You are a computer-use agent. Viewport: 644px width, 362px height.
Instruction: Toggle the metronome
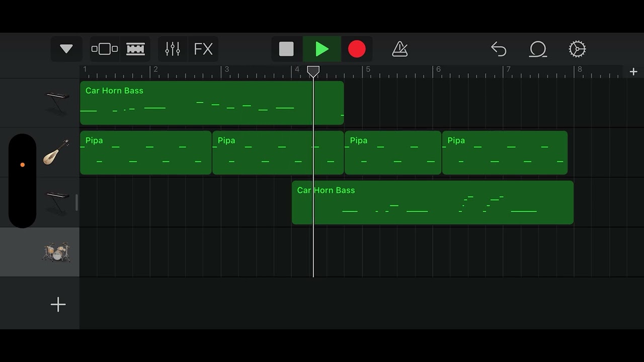pos(400,49)
